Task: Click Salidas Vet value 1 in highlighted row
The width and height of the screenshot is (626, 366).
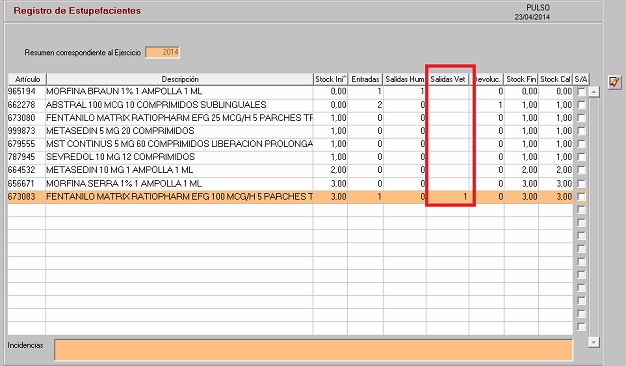Action: (465, 197)
